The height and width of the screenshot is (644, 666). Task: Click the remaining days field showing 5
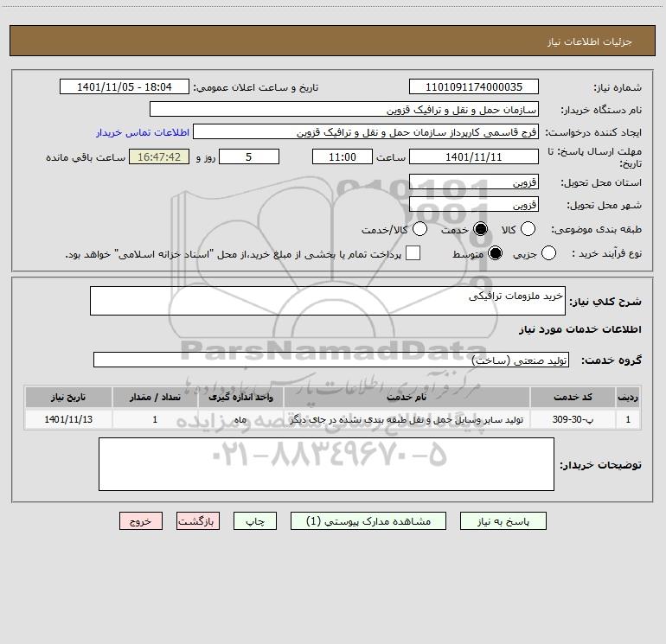point(249,156)
